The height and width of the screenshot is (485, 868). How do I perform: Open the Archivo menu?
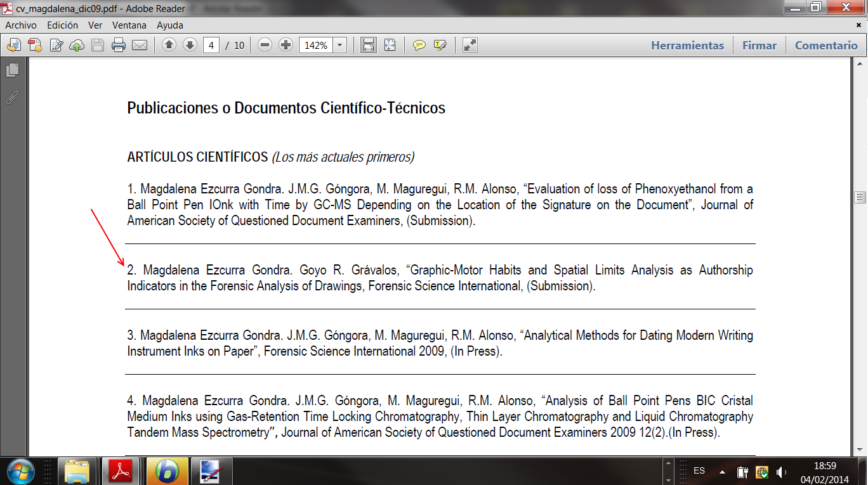[x=21, y=25]
